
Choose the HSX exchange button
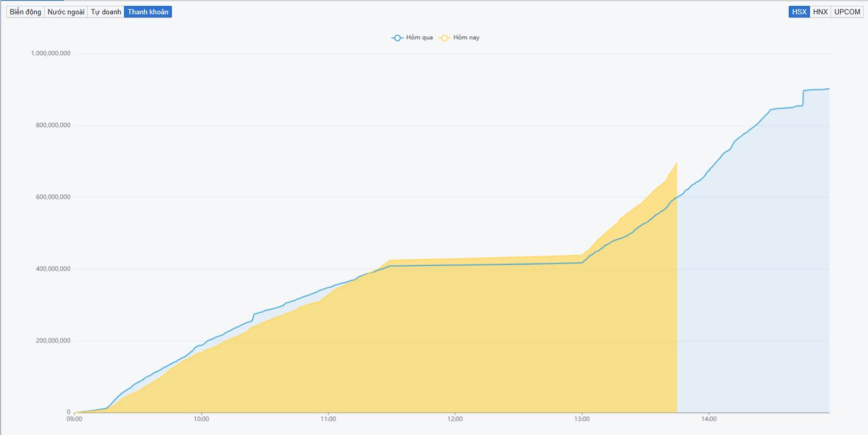799,12
